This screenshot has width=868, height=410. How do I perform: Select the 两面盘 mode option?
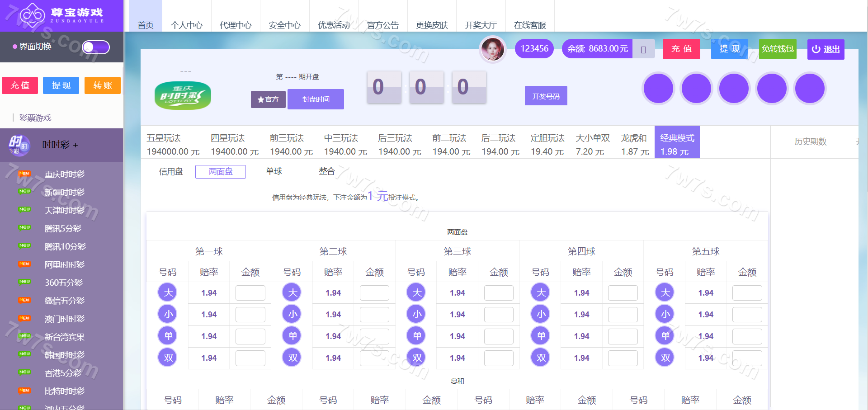(x=221, y=172)
